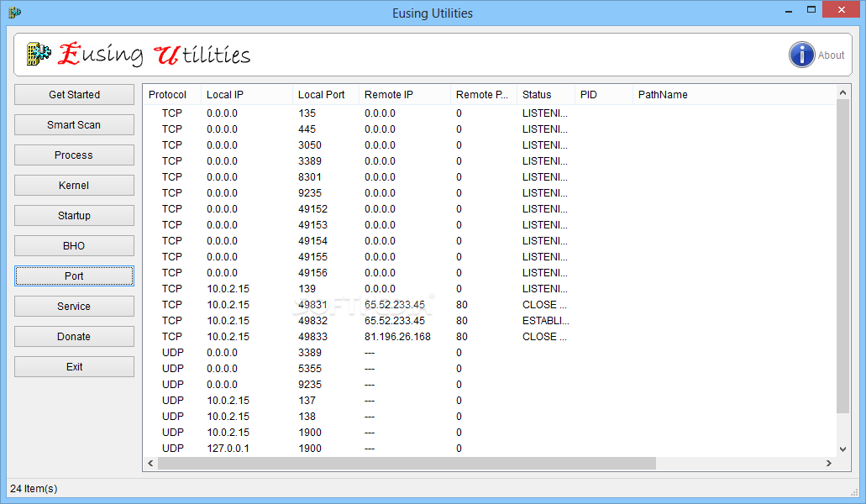Image resolution: width=866 pixels, height=504 pixels.
Task: Open the Get Started page
Action: click(x=74, y=94)
